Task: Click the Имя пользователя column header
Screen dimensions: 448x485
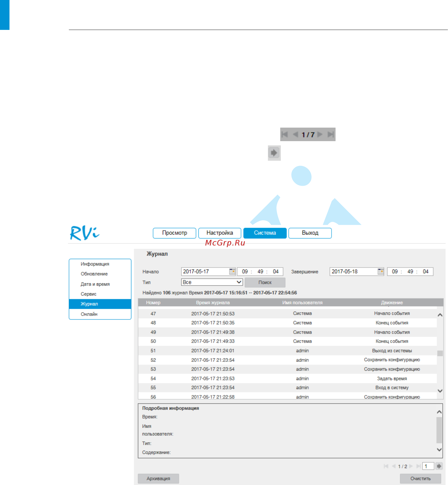Action: pos(302,302)
